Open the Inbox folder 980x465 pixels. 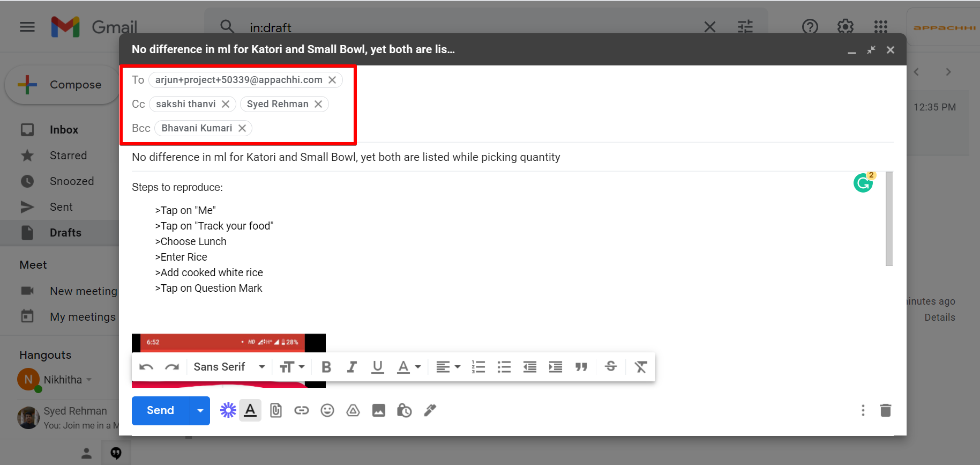tap(64, 130)
